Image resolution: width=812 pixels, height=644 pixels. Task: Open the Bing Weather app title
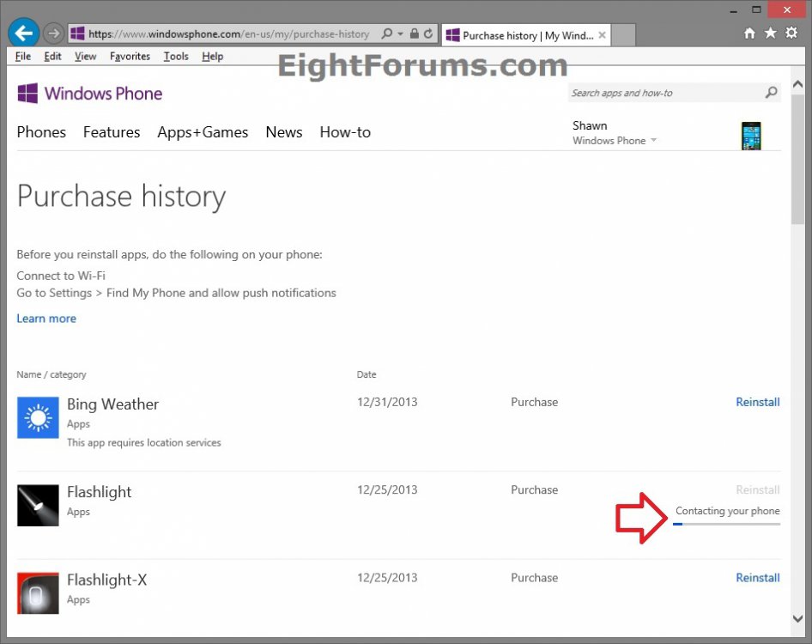[x=113, y=404]
